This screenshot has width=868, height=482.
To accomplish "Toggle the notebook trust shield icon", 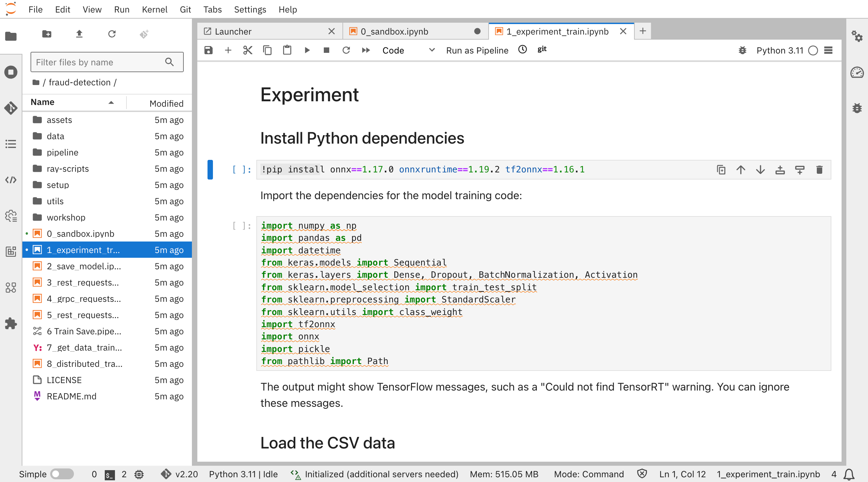I will pyautogui.click(x=642, y=474).
